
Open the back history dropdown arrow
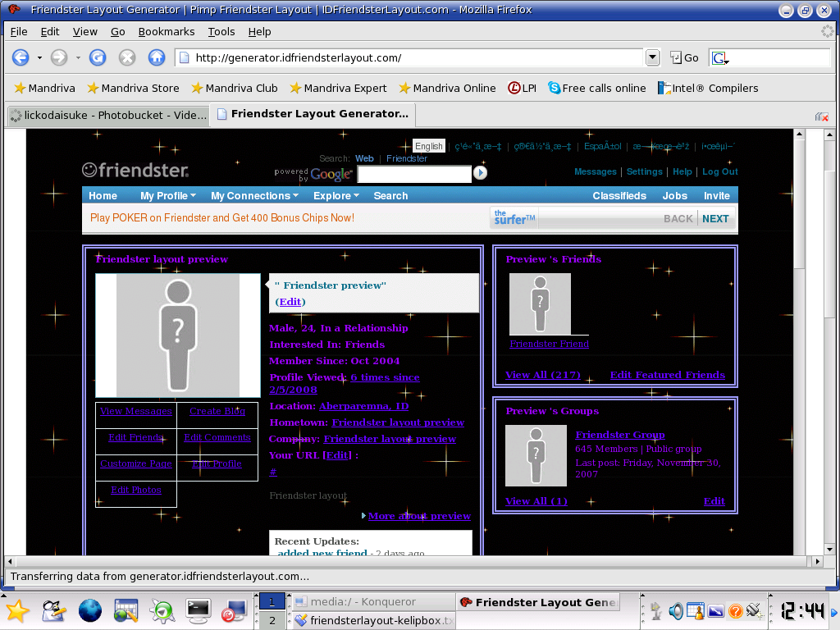(x=39, y=58)
